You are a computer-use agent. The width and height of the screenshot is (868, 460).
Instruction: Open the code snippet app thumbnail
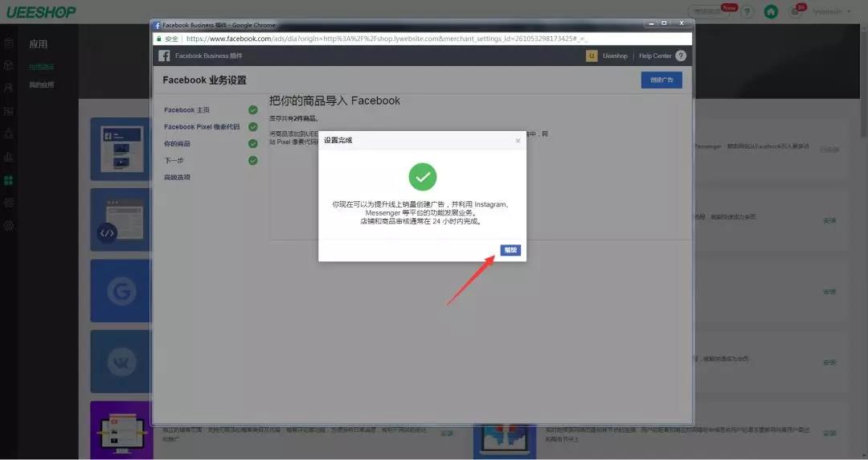tap(121, 220)
